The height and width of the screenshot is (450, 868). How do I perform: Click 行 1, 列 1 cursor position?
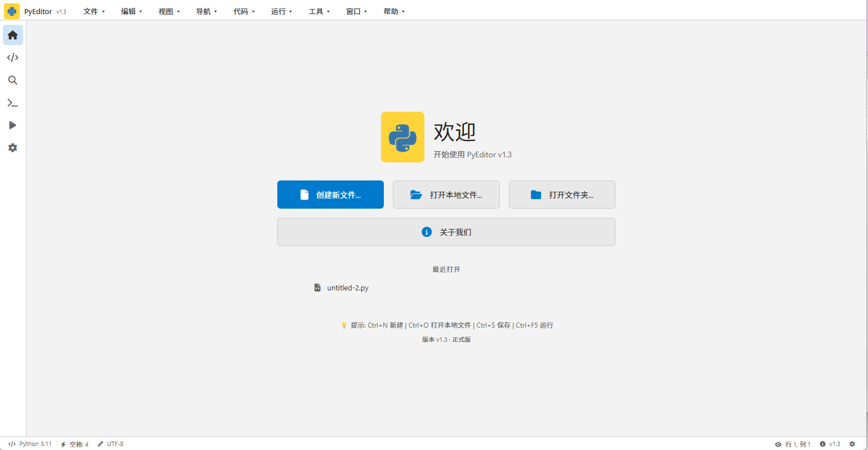click(x=798, y=444)
